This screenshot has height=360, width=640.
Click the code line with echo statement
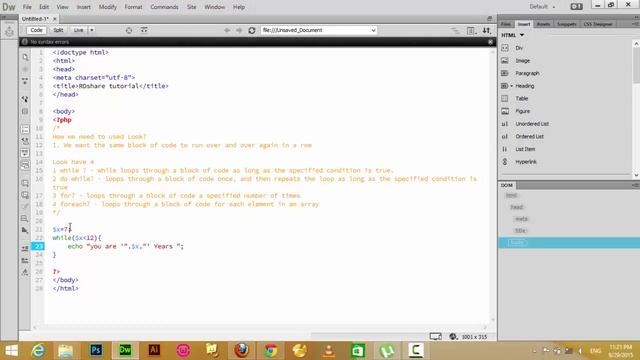(126, 247)
